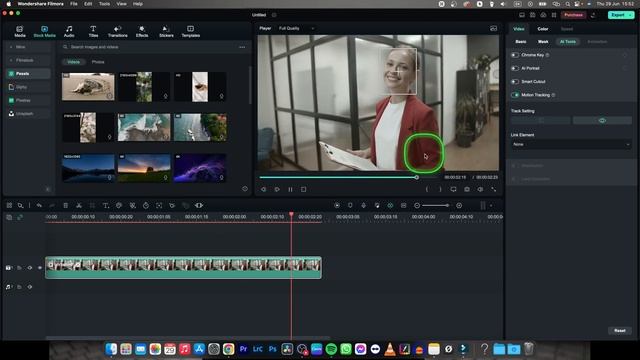Screen dimensions: 640x360
Task: Click the volume speaker icon under the player
Action: (x=480, y=189)
